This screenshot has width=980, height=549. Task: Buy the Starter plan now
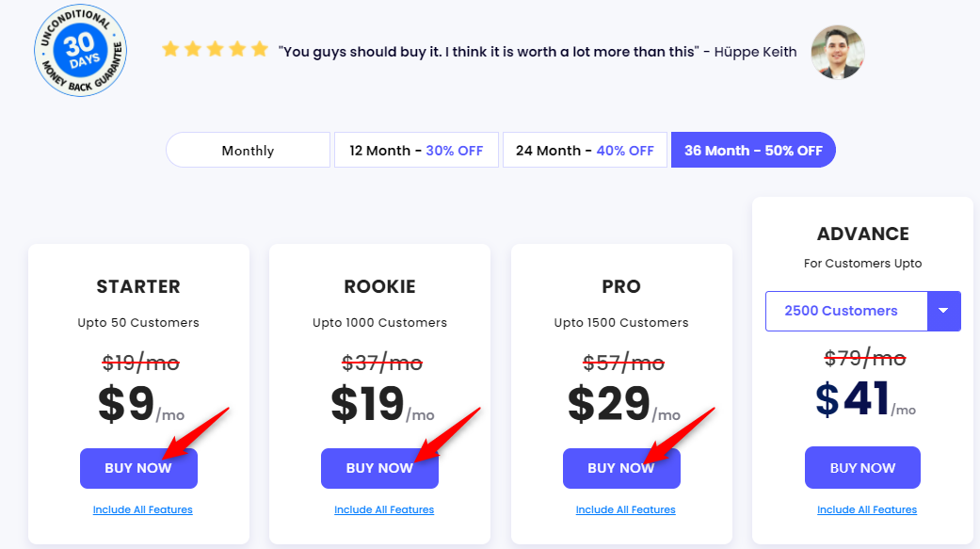pyautogui.click(x=138, y=468)
